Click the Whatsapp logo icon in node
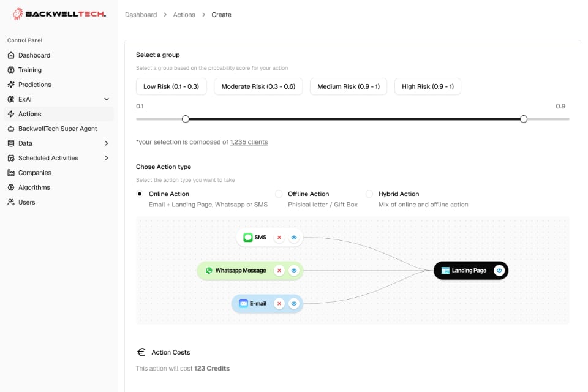 pos(209,271)
